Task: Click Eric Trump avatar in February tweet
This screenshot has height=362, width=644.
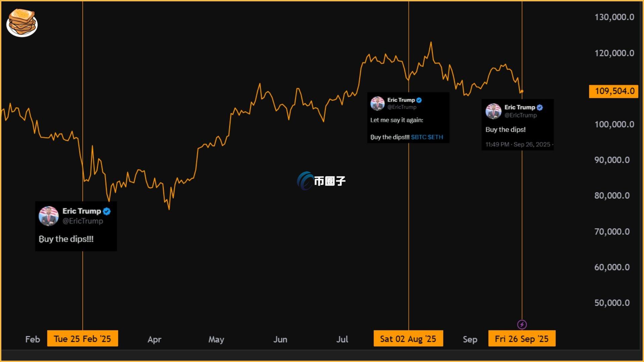Action: pyautogui.click(x=49, y=216)
